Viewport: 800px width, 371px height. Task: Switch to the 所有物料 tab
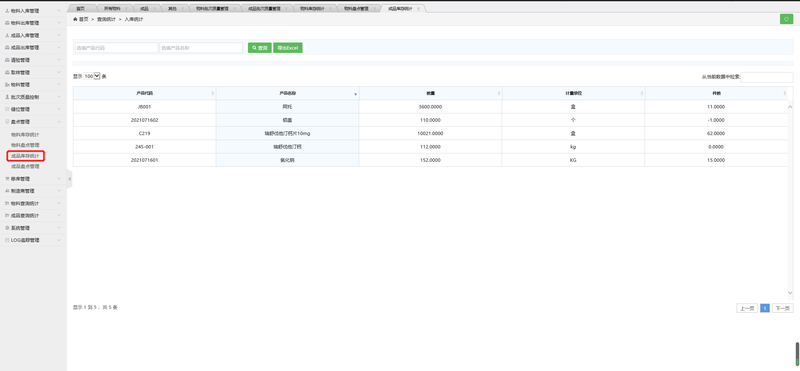113,9
